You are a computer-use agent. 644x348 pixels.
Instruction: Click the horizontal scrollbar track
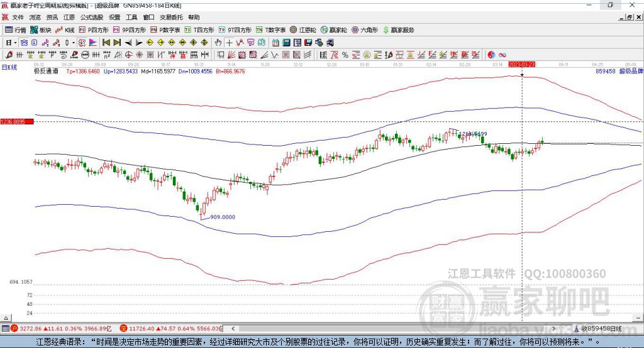[x=393, y=329]
